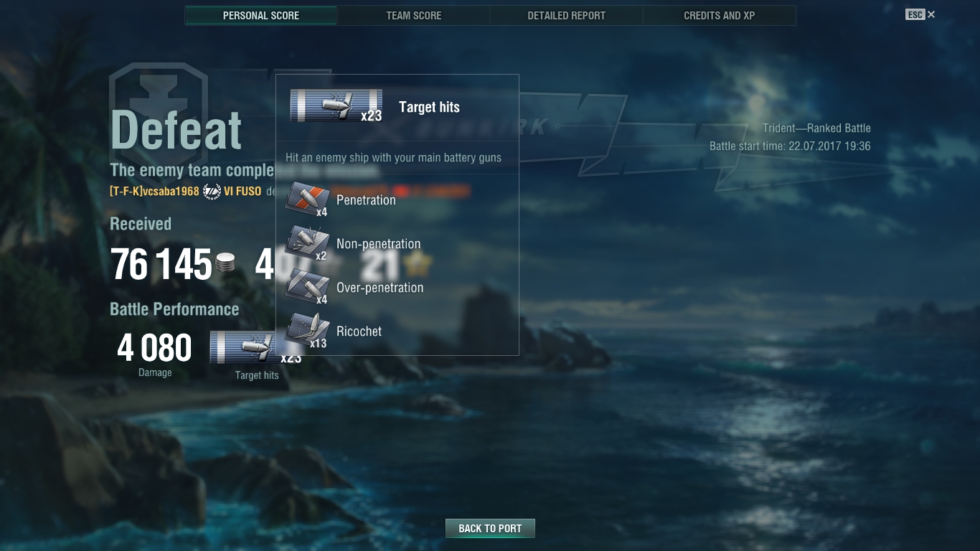The height and width of the screenshot is (551, 980).
Task: Switch to the Detailed Report tab
Action: tap(567, 15)
